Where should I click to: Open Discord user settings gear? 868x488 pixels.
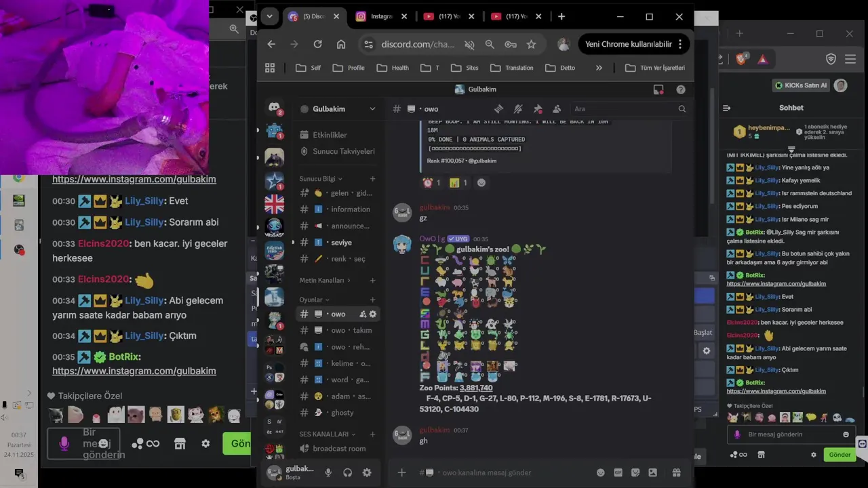click(x=367, y=472)
